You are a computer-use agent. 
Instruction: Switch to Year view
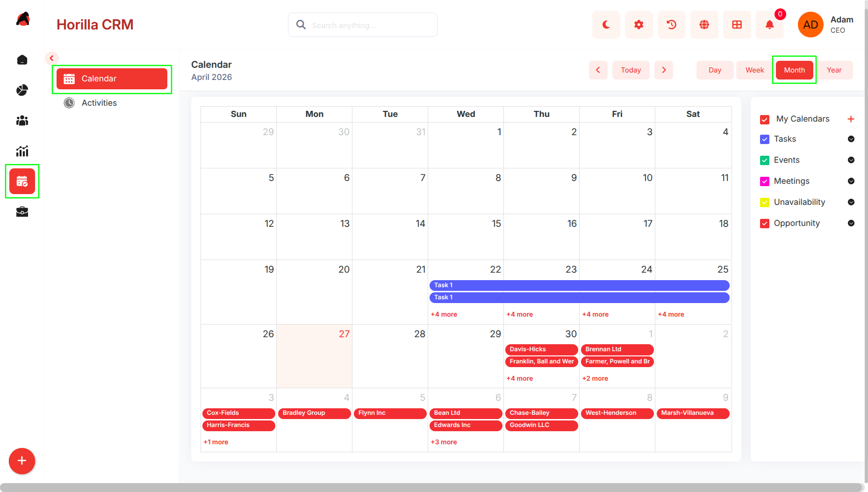(x=834, y=70)
